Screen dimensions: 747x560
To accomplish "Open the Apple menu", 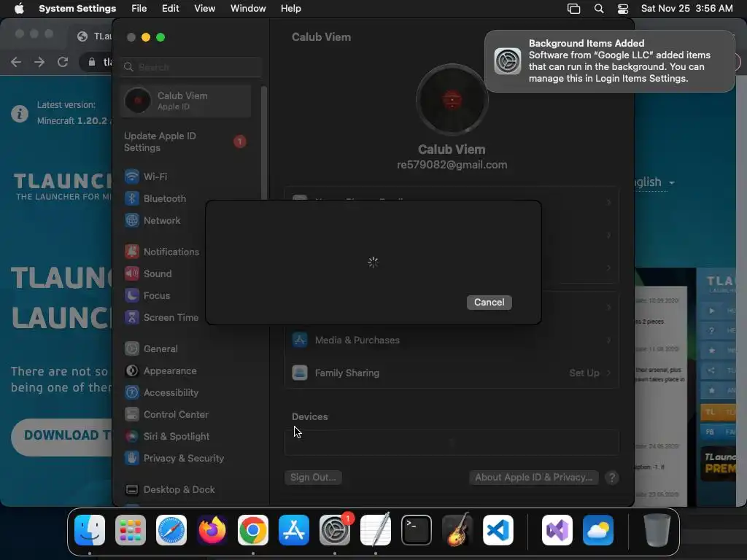I will pyautogui.click(x=19, y=9).
